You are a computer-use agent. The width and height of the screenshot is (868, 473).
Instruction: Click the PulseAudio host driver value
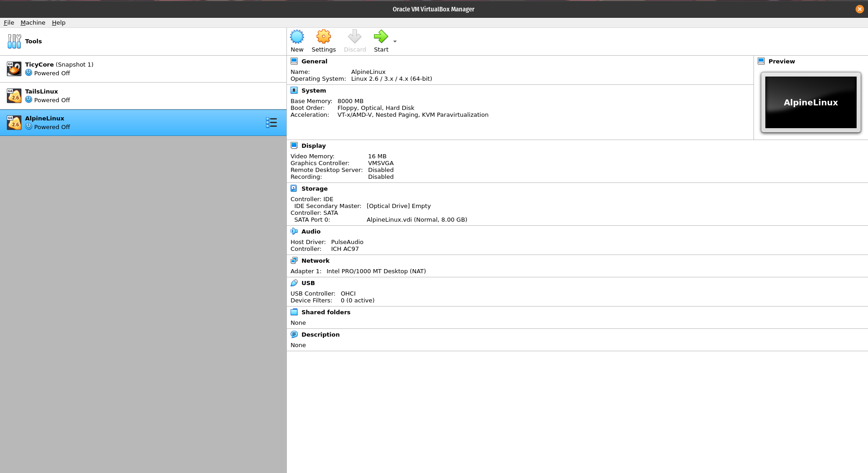[x=347, y=242]
